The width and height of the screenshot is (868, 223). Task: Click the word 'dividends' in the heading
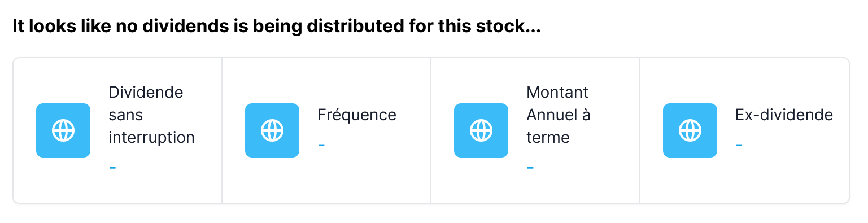[176, 27]
